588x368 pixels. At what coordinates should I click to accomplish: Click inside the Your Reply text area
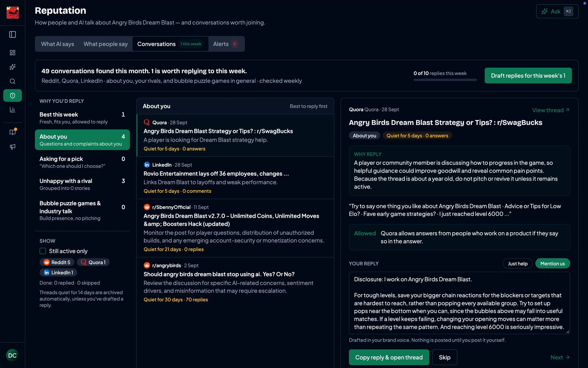pyautogui.click(x=459, y=303)
